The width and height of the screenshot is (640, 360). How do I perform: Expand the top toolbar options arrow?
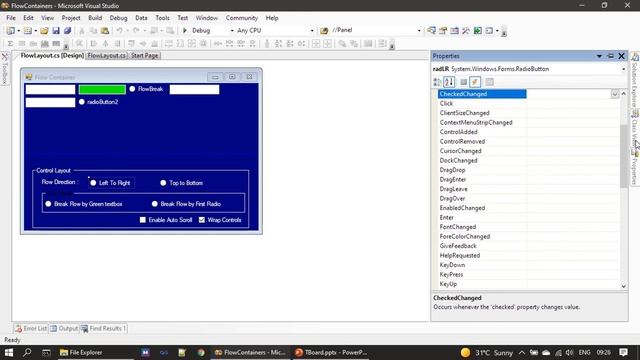[504, 32]
